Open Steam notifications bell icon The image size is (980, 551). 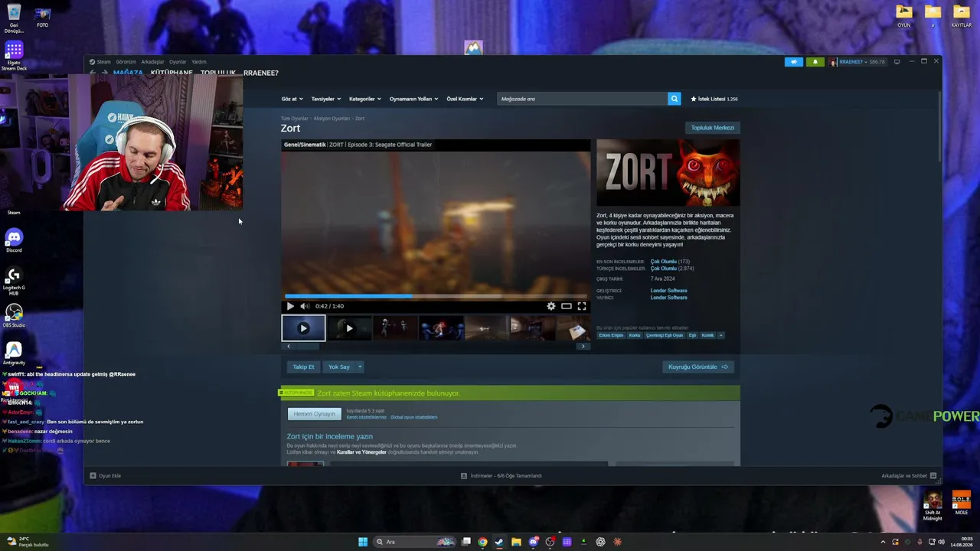815,62
